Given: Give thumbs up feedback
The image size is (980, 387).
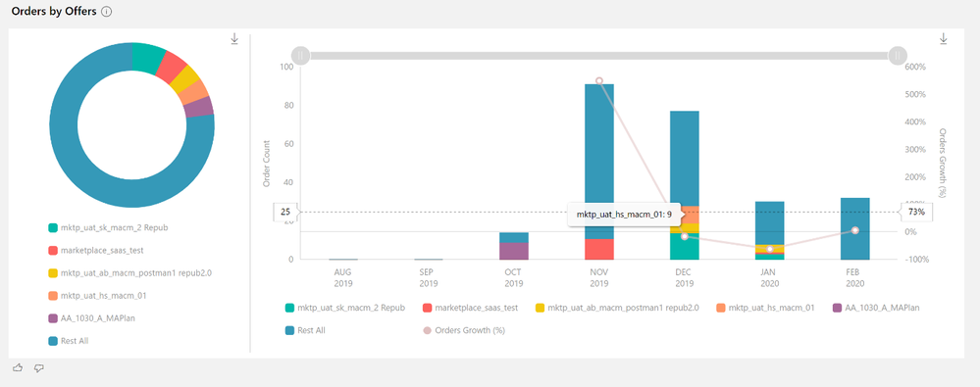Looking at the screenshot, I should click(x=18, y=368).
